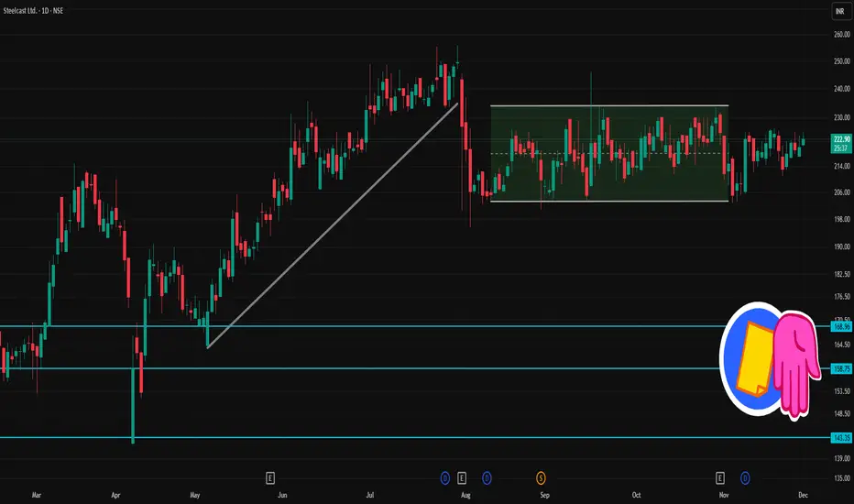This screenshot has height=504, width=854.
Task: Open the INR currency selector
Action: (x=840, y=11)
